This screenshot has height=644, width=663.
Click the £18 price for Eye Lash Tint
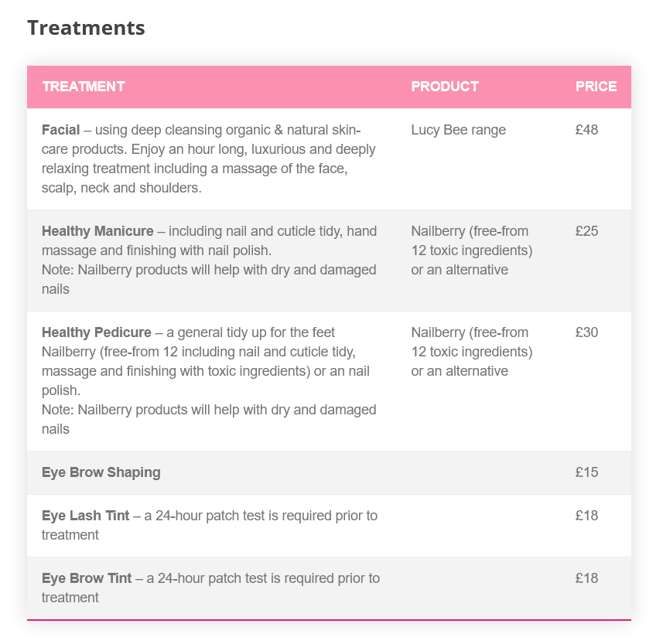point(586,516)
